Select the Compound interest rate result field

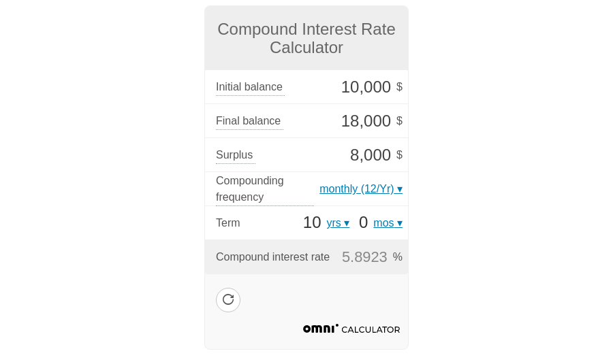tap(364, 257)
